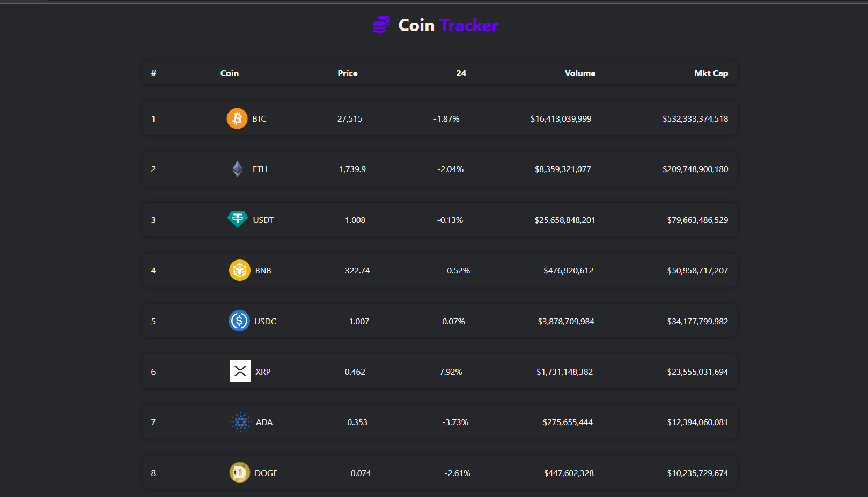The image size is (868, 497).
Task: Select the Tether (USDT) teal icon
Action: [237, 219]
